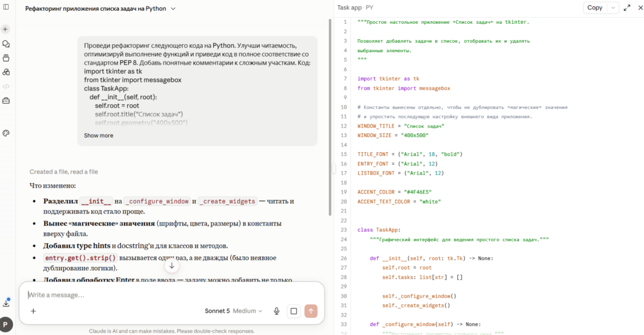Open the Artifacts icon in sidebar
This screenshot has height=335, width=644.
click(6, 72)
